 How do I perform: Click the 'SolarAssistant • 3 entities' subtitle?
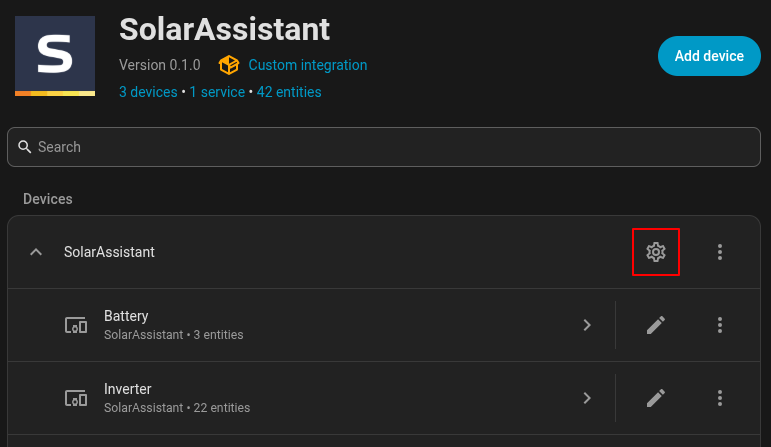tap(174, 335)
